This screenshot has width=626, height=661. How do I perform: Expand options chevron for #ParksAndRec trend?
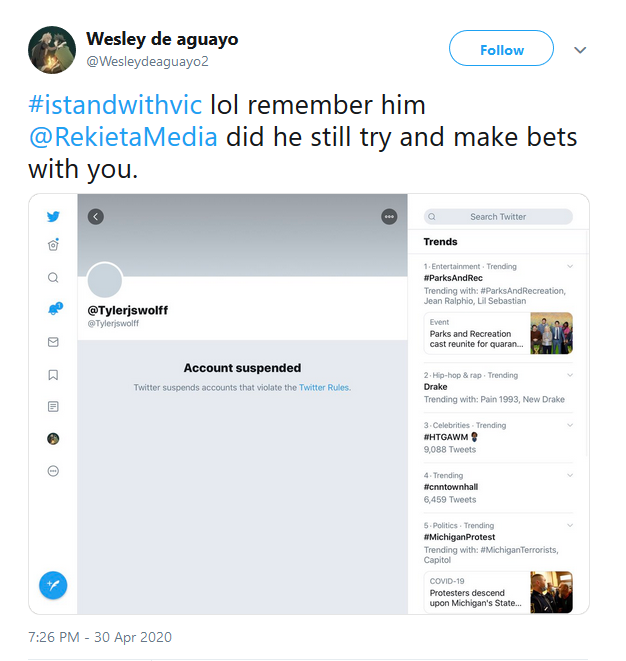pyautogui.click(x=570, y=266)
